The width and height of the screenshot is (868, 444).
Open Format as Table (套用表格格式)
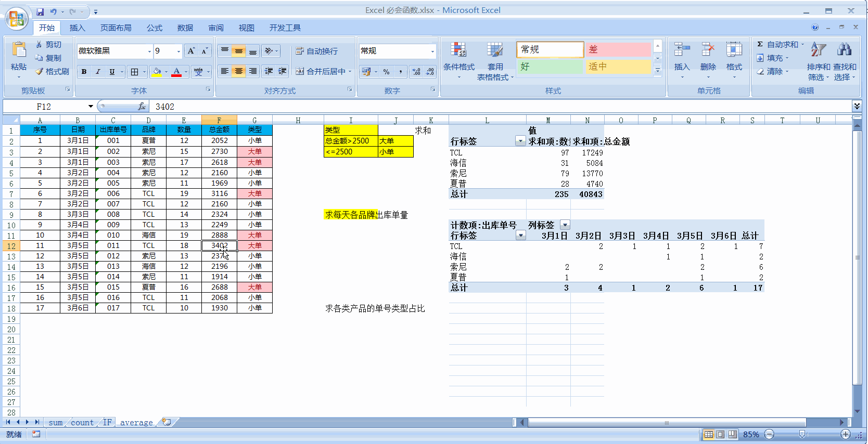[495, 61]
